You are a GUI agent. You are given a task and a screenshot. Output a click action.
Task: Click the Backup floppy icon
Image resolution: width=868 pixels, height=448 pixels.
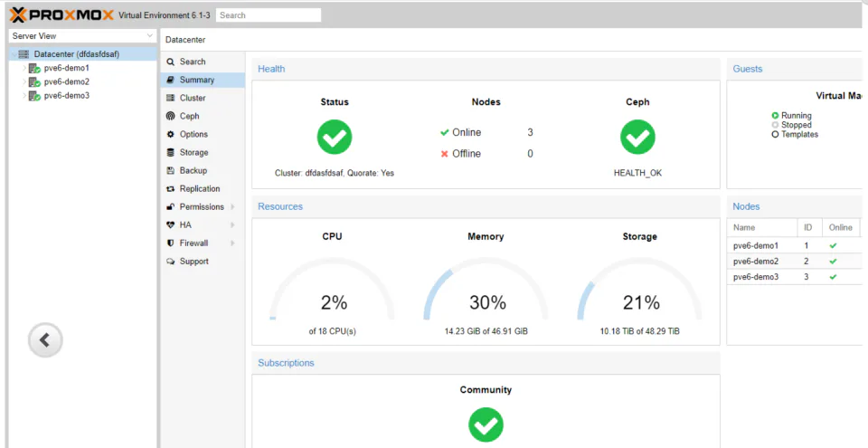(171, 171)
